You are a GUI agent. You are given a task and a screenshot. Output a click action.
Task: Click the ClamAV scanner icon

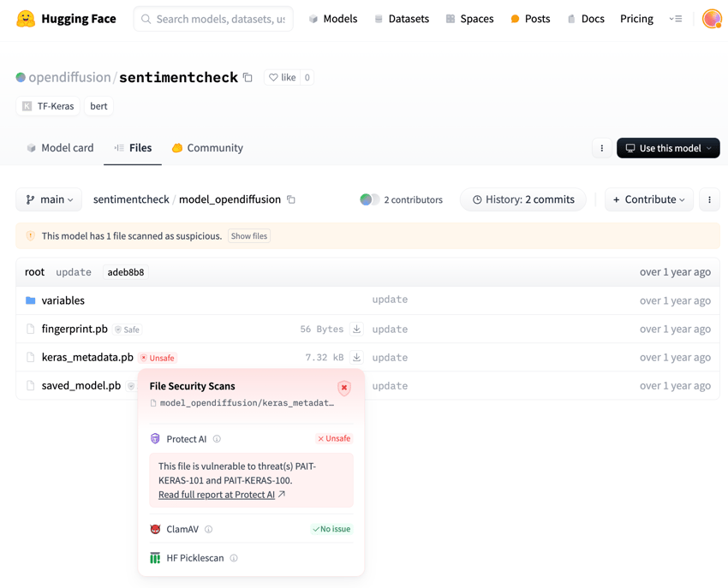155,529
